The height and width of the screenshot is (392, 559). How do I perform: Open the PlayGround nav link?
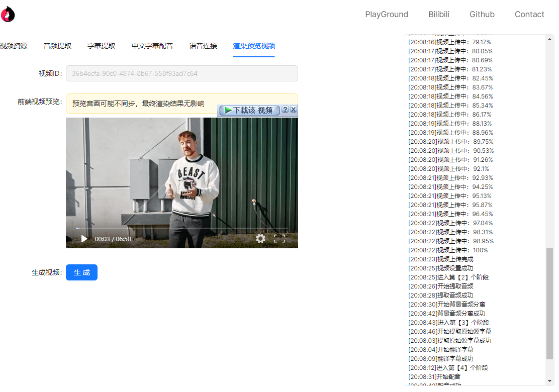click(387, 15)
